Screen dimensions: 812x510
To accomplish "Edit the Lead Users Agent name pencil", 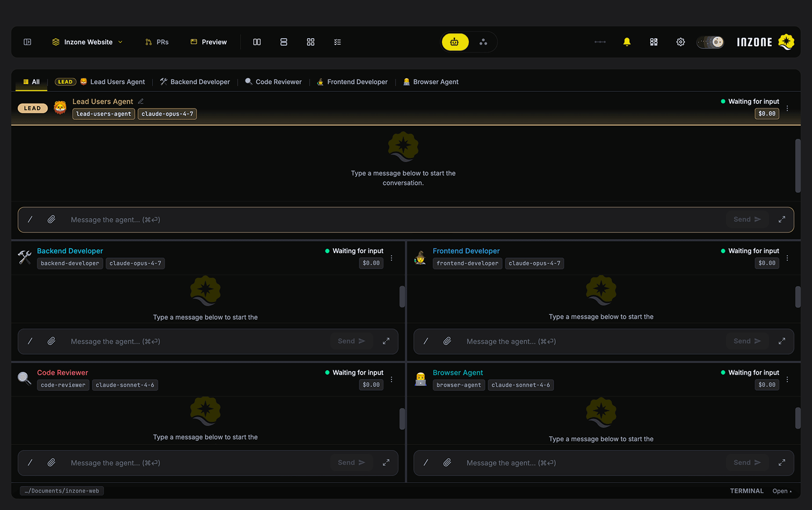I will (141, 101).
